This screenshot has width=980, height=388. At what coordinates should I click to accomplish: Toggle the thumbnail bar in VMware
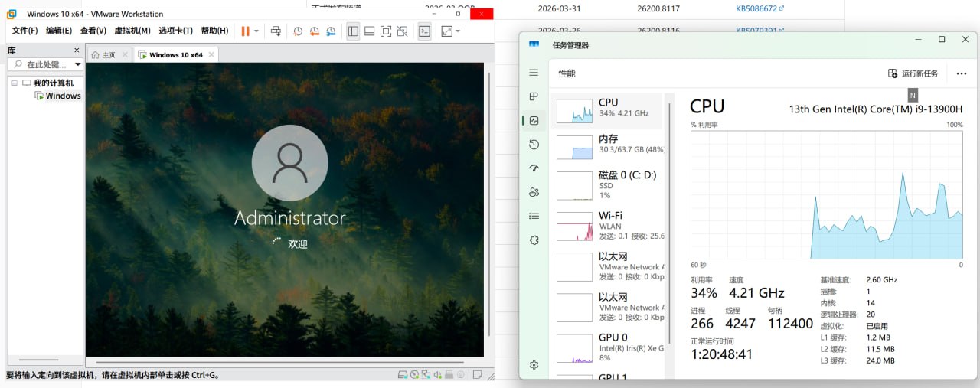click(369, 31)
